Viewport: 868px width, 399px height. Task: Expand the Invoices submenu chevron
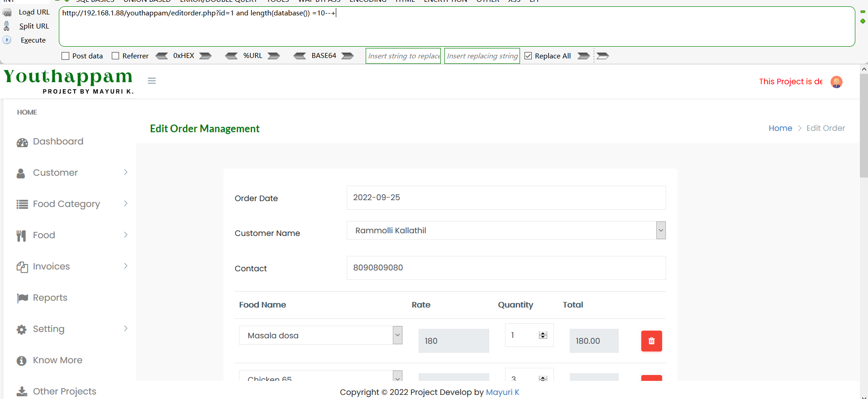pos(126,266)
